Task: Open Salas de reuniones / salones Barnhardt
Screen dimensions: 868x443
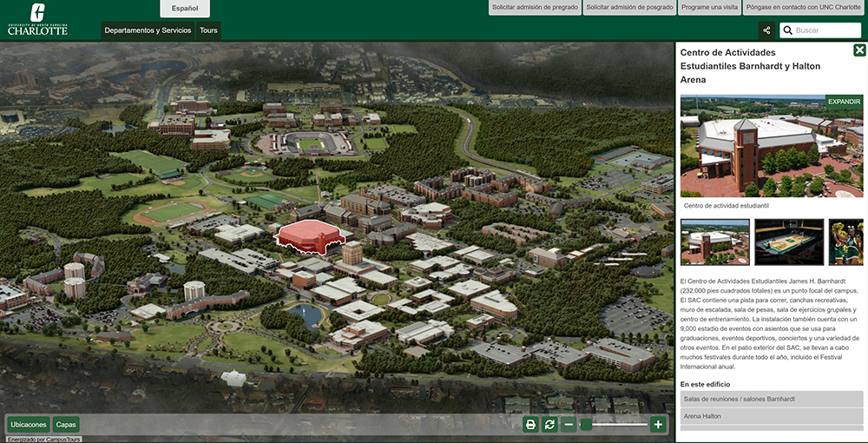Action: coord(772,399)
